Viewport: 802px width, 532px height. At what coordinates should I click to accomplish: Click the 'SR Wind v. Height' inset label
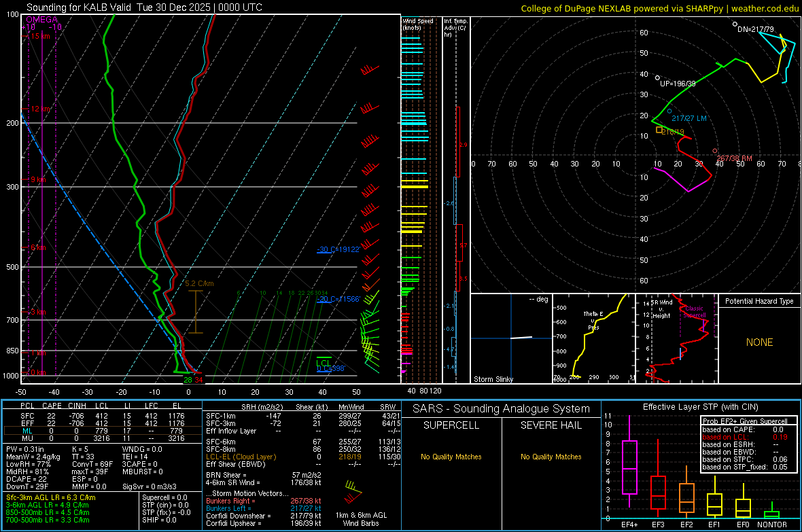pos(662,309)
